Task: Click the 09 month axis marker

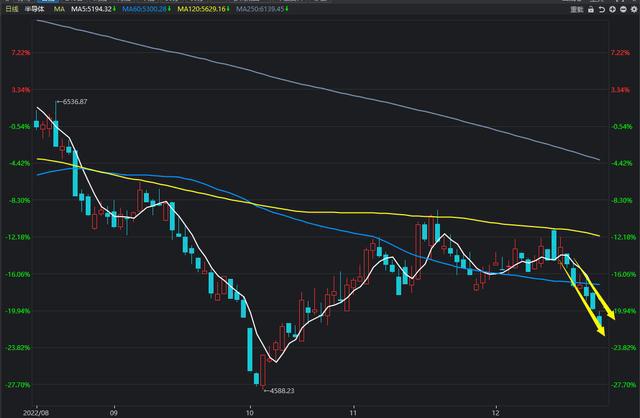Action: click(115, 412)
